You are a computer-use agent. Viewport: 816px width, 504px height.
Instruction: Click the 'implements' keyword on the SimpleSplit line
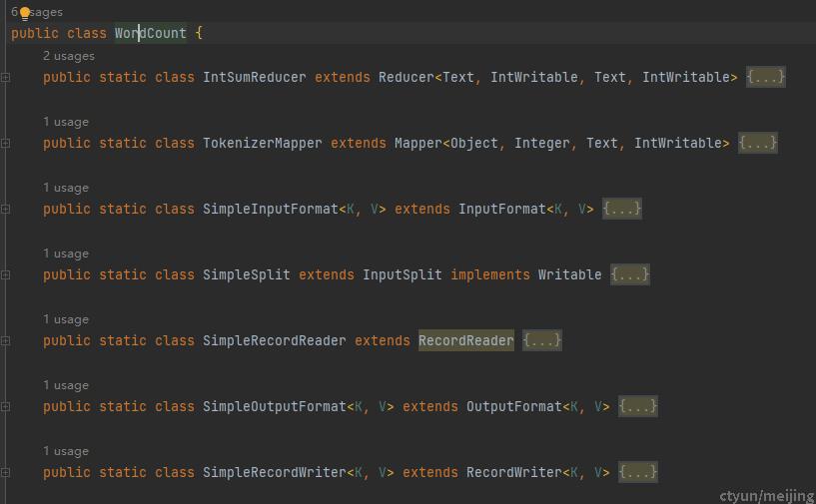click(x=490, y=274)
